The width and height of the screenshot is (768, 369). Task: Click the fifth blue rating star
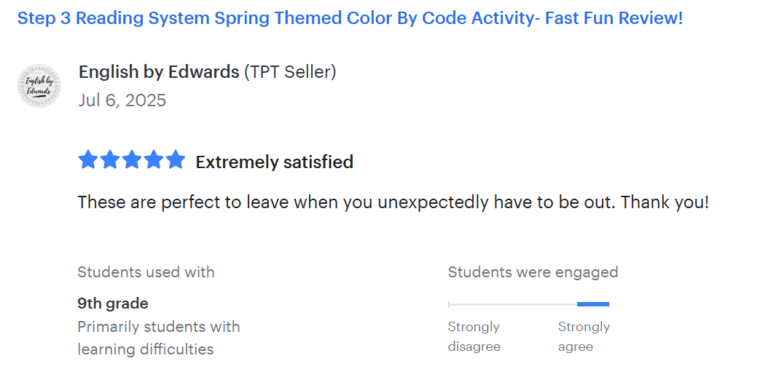tap(175, 160)
